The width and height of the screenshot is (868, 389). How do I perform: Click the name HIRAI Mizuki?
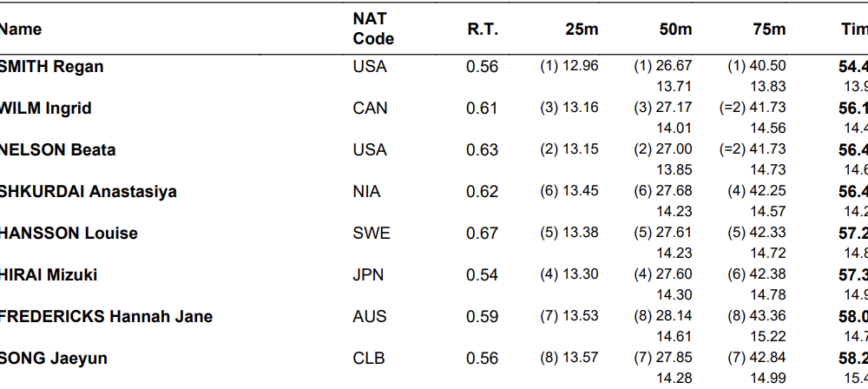point(49,275)
